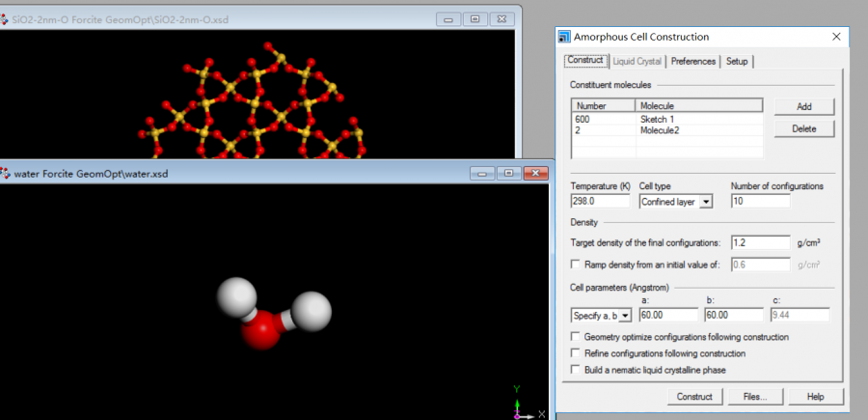Switch to the Preferences tab
Image resolution: width=868 pixels, height=420 pixels.
point(693,62)
